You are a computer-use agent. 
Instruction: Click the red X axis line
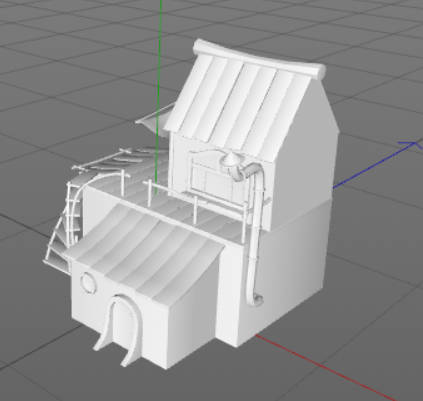click(x=325, y=368)
